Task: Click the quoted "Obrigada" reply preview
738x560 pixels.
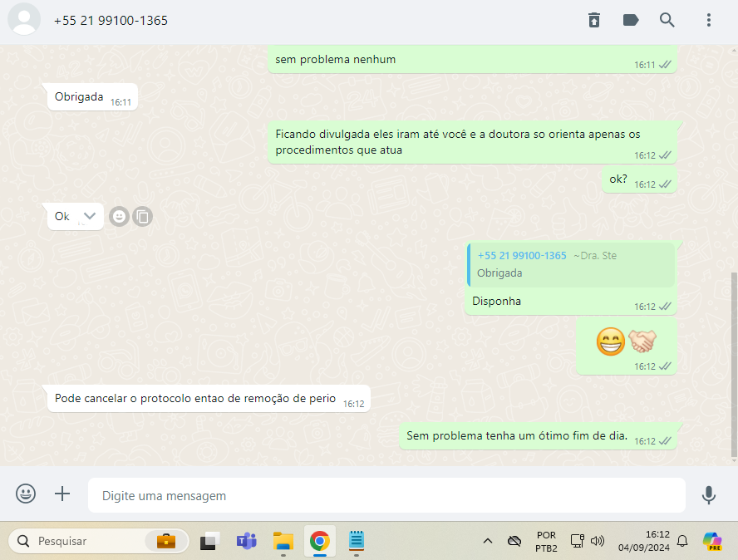Action: tap(570, 264)
